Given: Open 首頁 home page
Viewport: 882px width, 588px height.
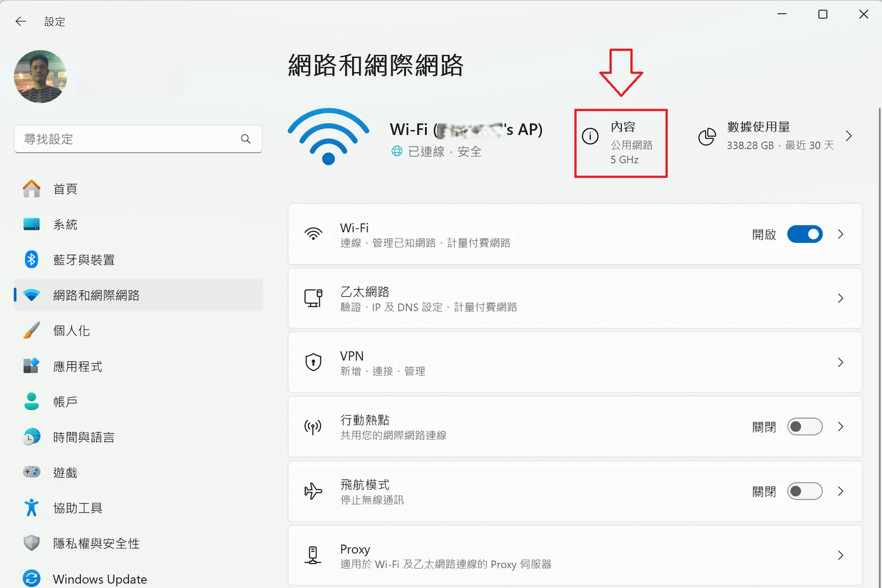Looking at the screenshot, I should pyautogui.click(x=138, y=189).
